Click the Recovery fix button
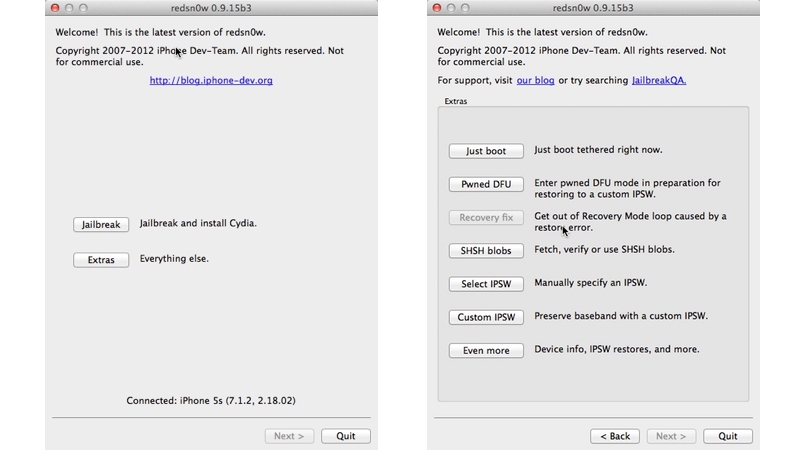The width and height of the screenshot is (800, 450). tap(486, 217)
